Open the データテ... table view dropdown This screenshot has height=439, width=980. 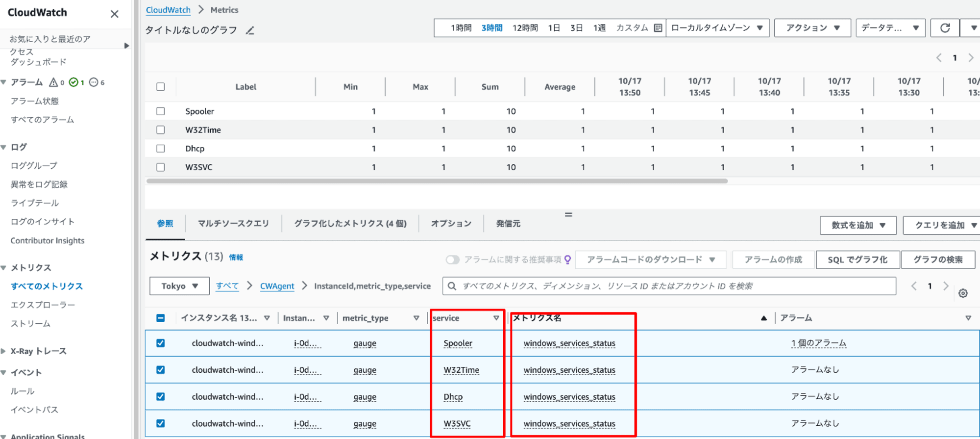pos(890,28)
